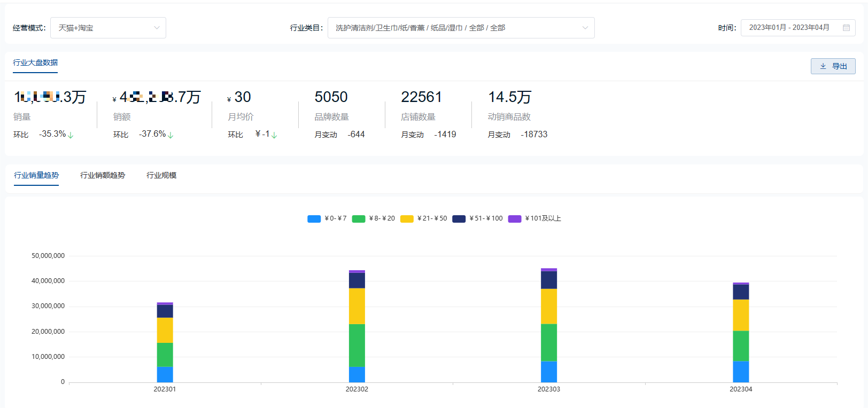Viewport: 868px width, 408px height.
Task: Click the 月均价 value 30
Action: point(242,97)
